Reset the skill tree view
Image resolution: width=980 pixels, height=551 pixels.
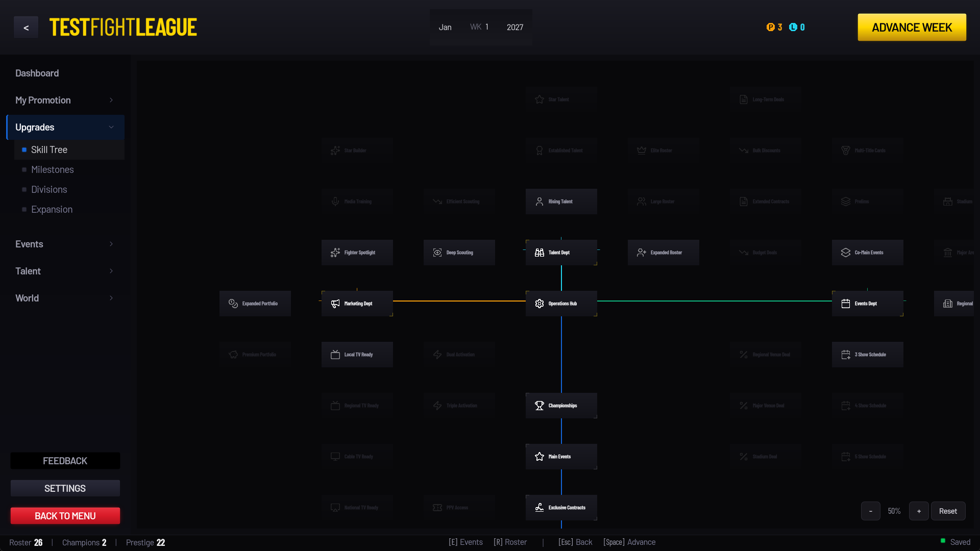click(947, 511)
